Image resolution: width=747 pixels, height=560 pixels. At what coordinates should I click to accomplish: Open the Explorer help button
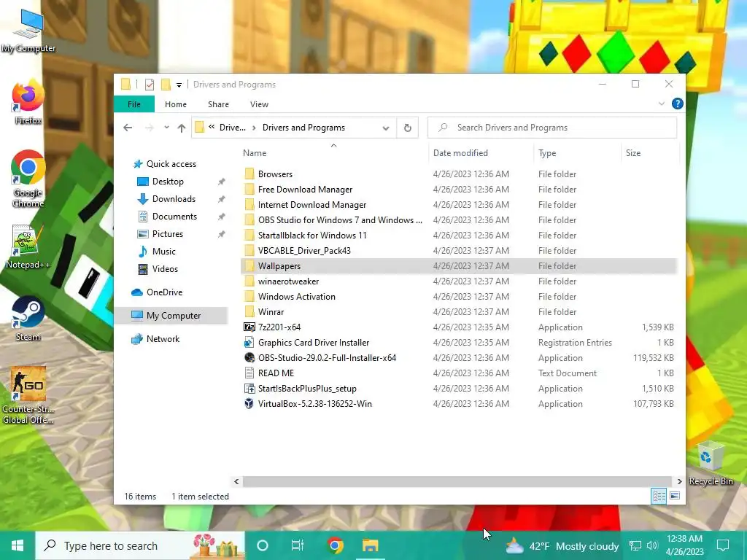[x=677, y=104]
